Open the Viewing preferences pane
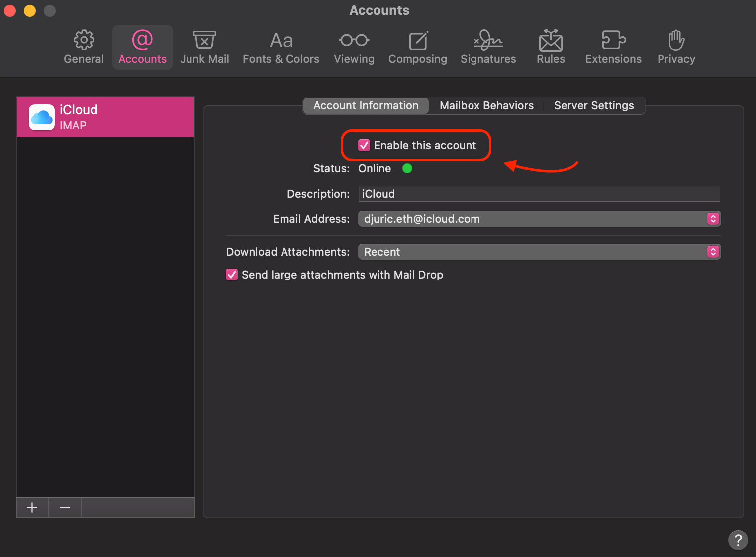The height and width of the screenshot is (557, 756). 354,47
